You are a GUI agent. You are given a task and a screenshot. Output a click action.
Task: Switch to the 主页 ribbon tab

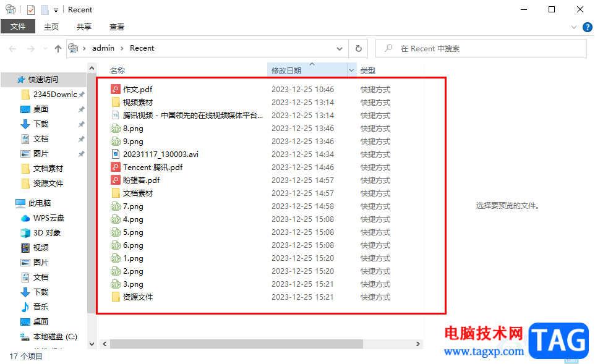(x=51, y=27)
